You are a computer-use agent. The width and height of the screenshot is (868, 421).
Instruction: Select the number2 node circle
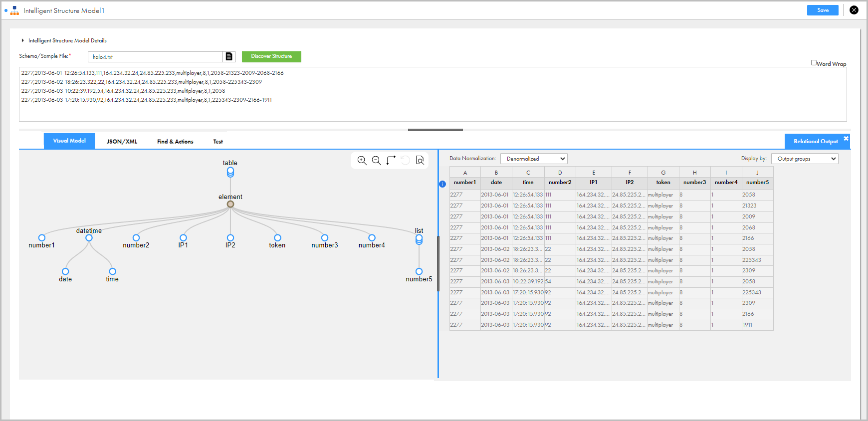(x=136, y=238)
